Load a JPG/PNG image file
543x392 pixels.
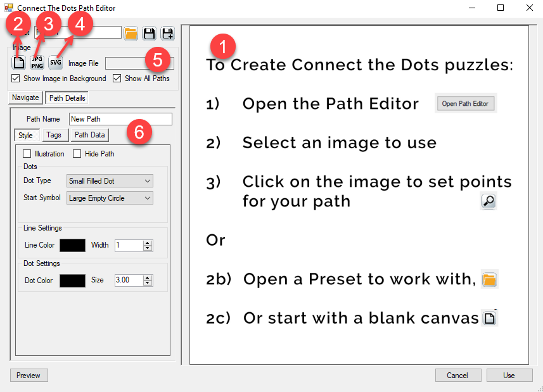click(37, 63)
